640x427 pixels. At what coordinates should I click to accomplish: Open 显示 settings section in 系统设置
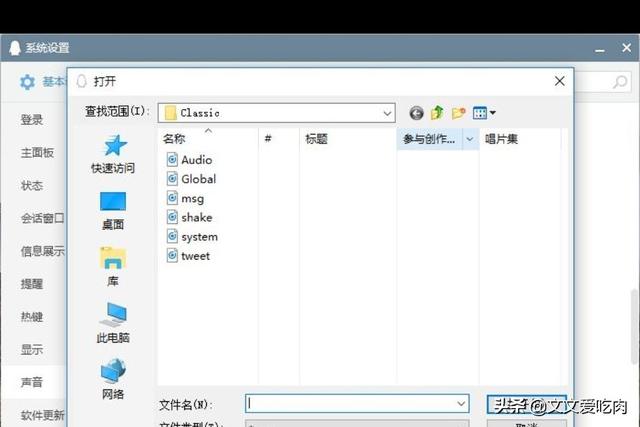click(32, 350)
